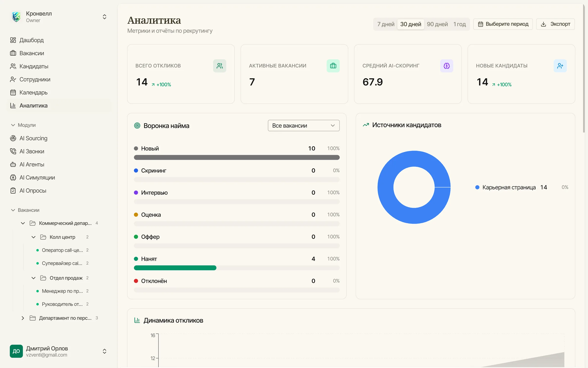
Task: Switch period to 7 дней
Action: [386, 24]
